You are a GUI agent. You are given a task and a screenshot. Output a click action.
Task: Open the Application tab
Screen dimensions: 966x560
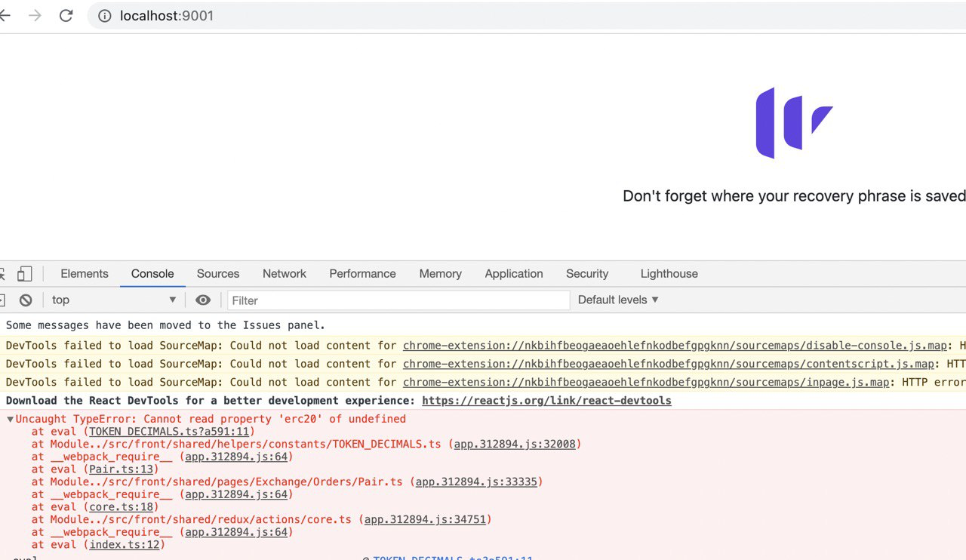[x=514, y=274]
